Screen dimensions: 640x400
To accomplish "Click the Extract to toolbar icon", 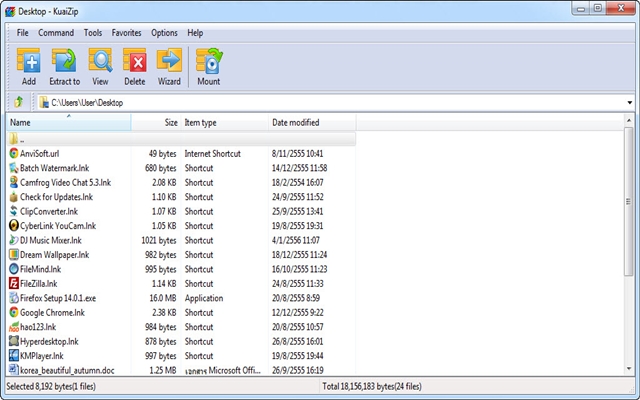I will coord(64,60).
